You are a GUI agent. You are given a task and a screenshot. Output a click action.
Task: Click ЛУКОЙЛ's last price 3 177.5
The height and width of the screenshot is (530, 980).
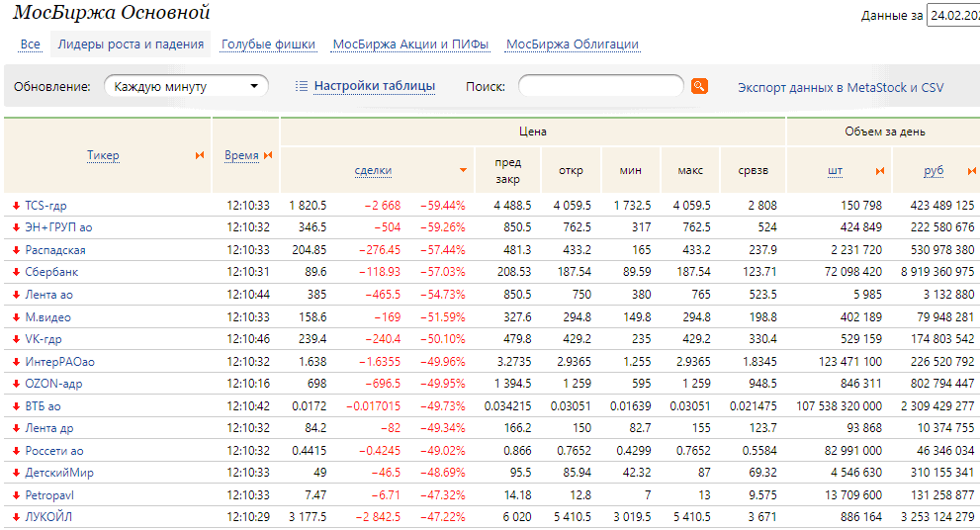tap(309, 517)
